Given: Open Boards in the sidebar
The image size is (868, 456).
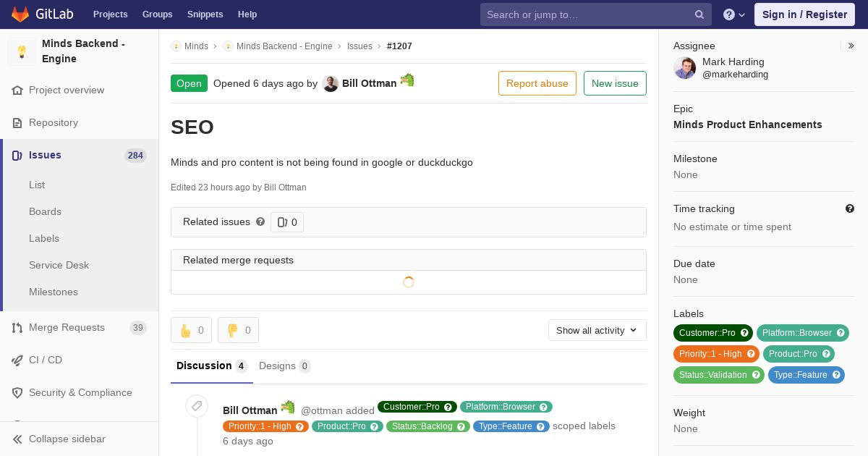Looking at the screenshot, I should (45, 212).
